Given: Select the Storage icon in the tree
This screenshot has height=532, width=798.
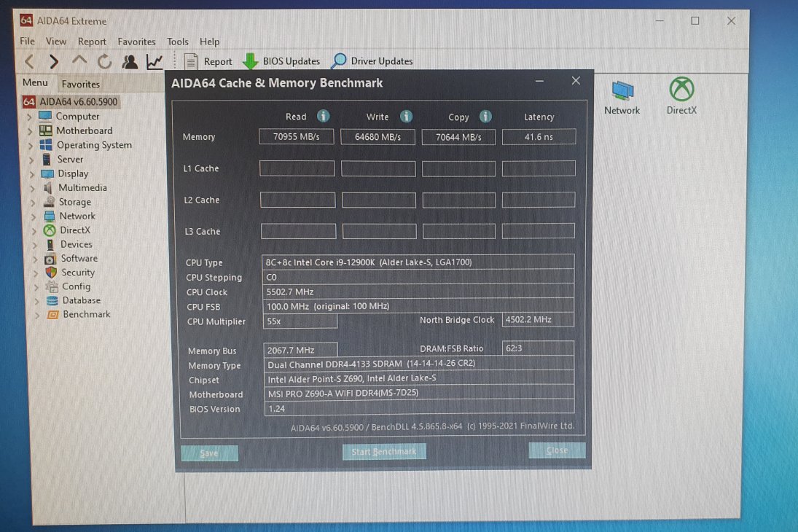Looking at the screenshot, I should point(49,202).
